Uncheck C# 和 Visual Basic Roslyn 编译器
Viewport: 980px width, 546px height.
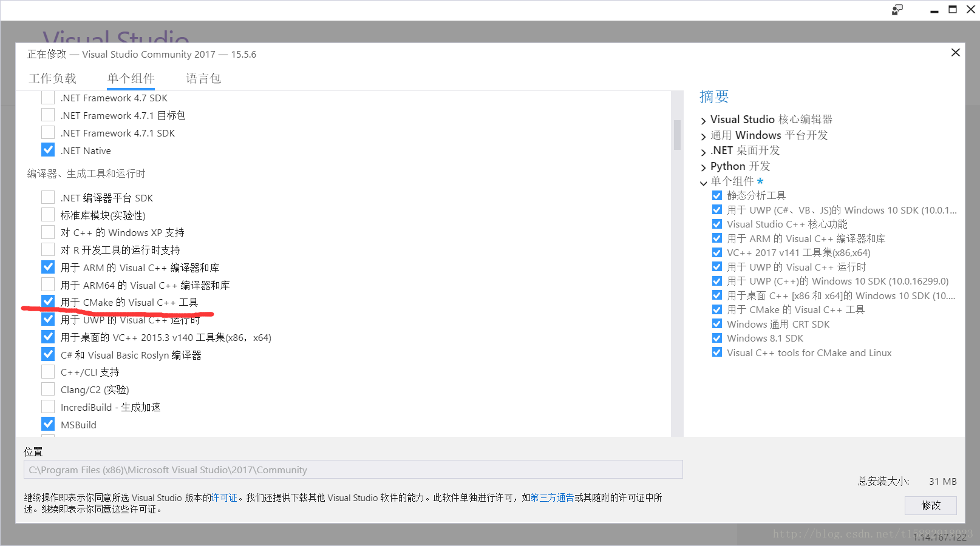click(48, 354)
